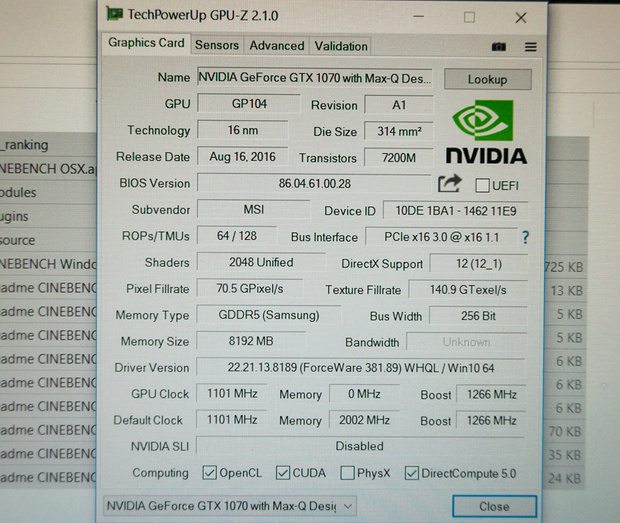
Task: Click the Pixel Fillrate field 70.5 GPixel/s
Action: coord(250,289)
